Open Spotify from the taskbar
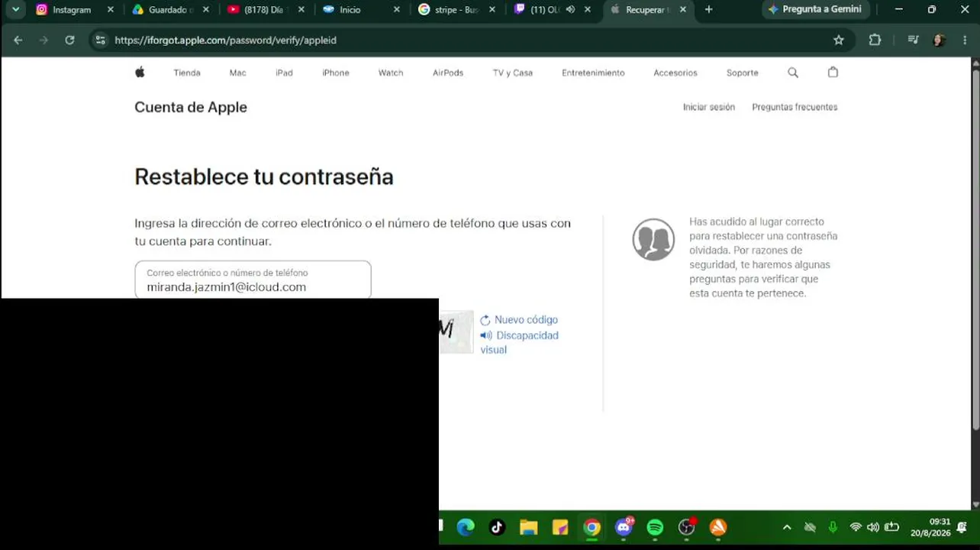980x550 pixels. (655, 527)
